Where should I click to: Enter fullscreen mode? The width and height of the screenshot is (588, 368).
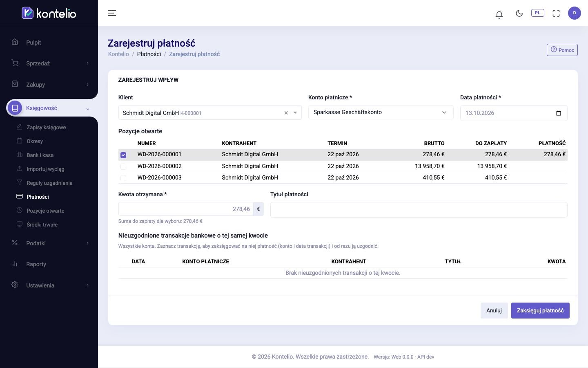pyautogui.click(x=556, y=13)
